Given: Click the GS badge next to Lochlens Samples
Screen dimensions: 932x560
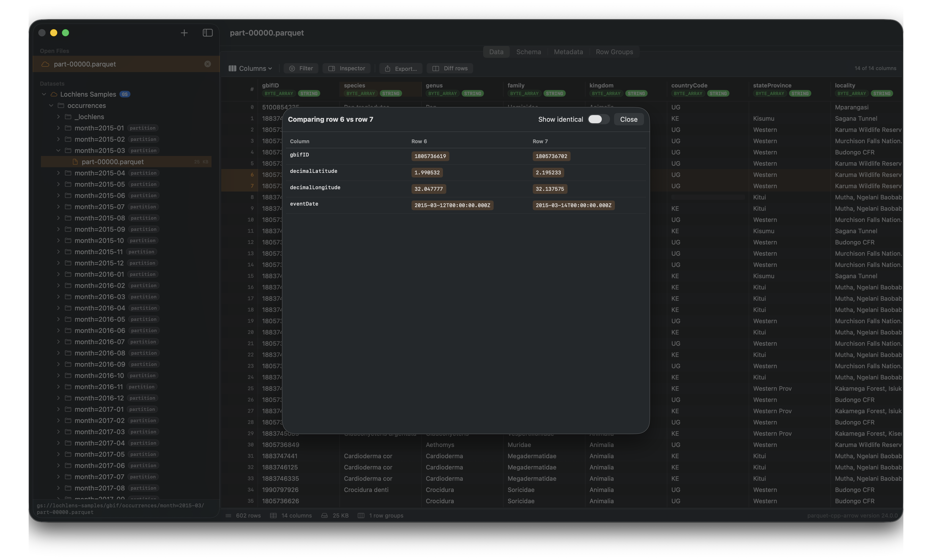Looking at the screenshot, I should pyautogui.click(x=125, y=94).
